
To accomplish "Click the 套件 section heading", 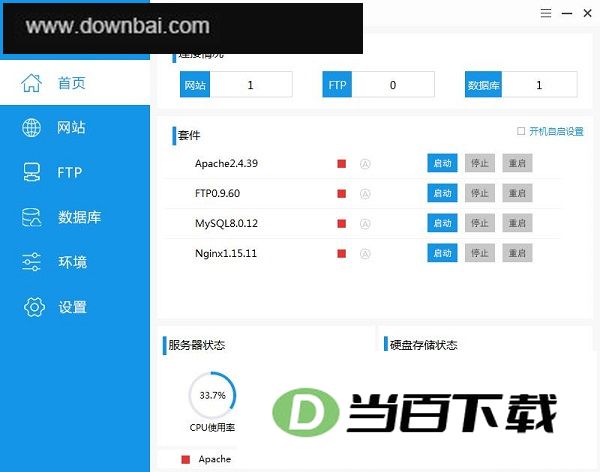I will (189, 135).
